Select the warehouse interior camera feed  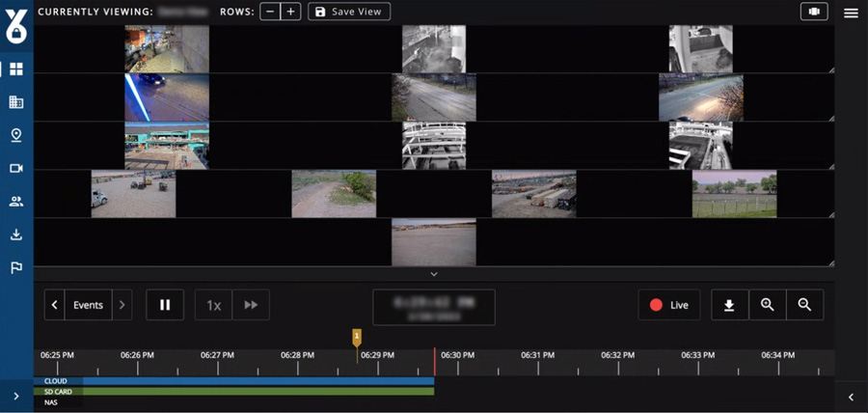coord(167,48)
